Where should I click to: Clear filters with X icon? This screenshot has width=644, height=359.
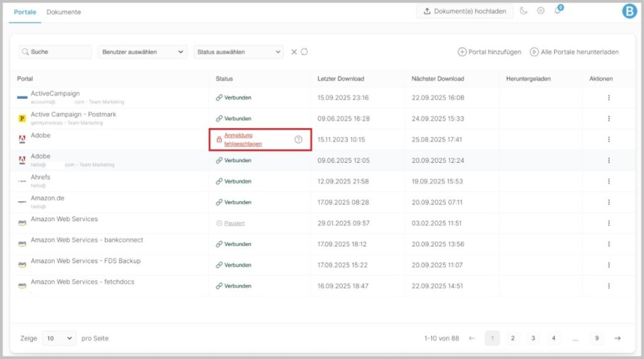point(294,52)
